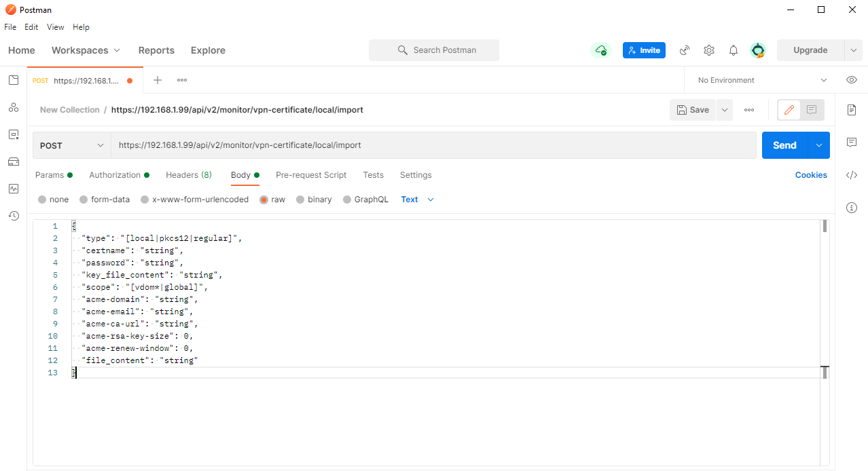
Task: Open the Collections sidebar panel
Action: pyautogui.click(x=13, y=80)
